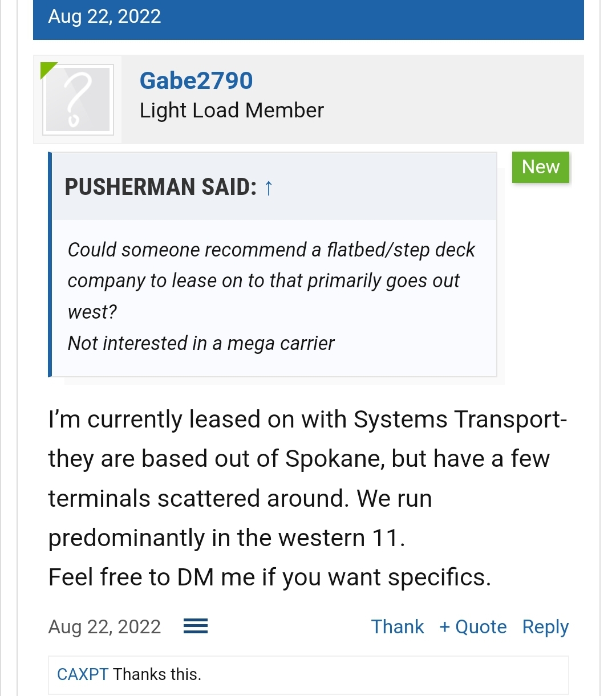616x696 pixels.
Task: Click the 'Feel free to DM me' sentence
Action: coord(269,577)
